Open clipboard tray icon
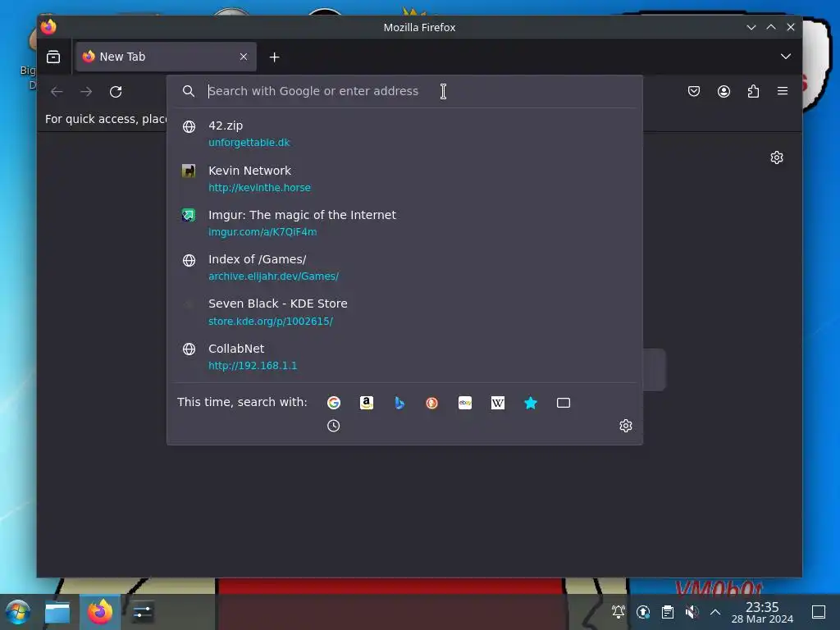 pyautogui.click(x=668, y=612)
